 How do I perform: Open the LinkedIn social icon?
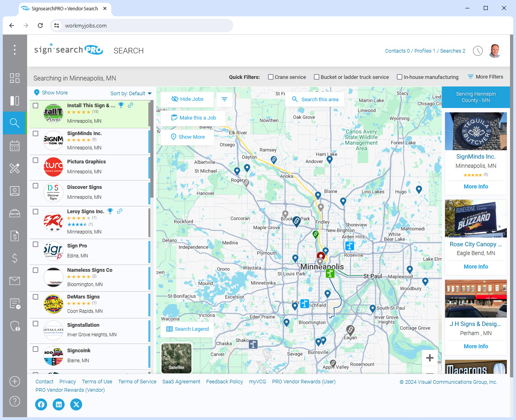point(59,404)
